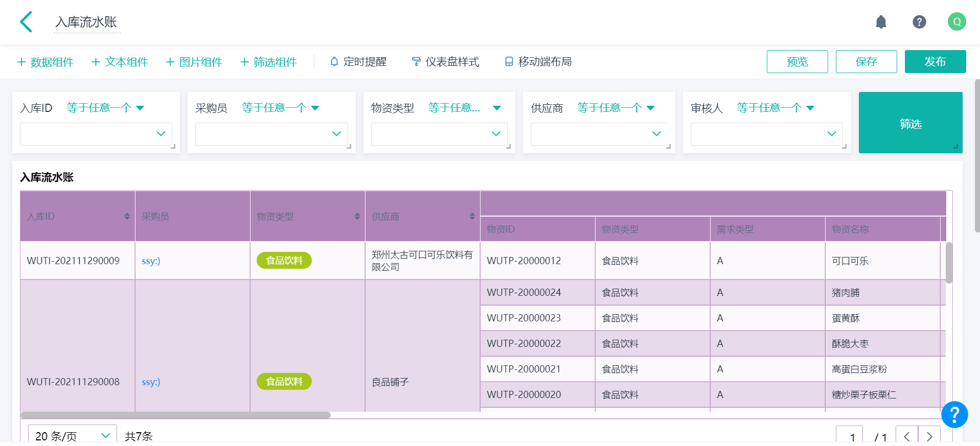
Task: Sort table by 供应商 column
Action: [x=472, y=217]
